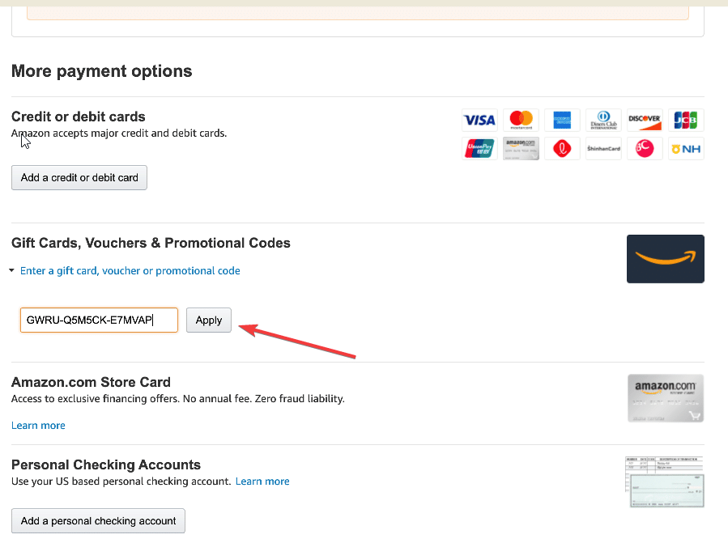Screen dimensions: 728x560
Task: Click the Apply button for the promo code
Action: (208, 320)
